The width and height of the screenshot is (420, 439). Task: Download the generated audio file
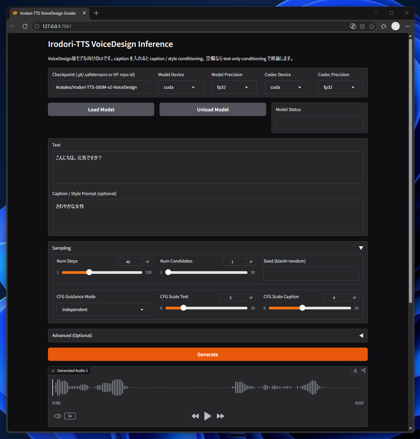pyautogui.click(x=355, y=370)
